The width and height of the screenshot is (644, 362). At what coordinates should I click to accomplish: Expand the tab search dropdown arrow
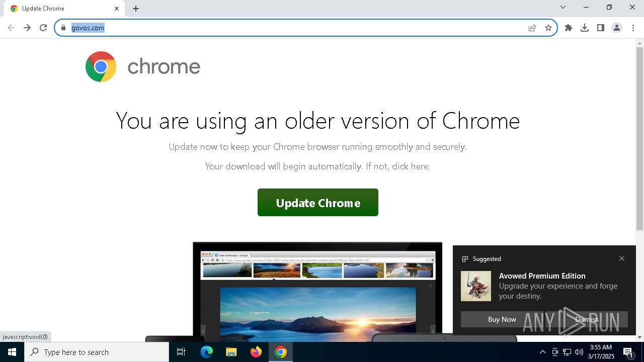point(563,7)
